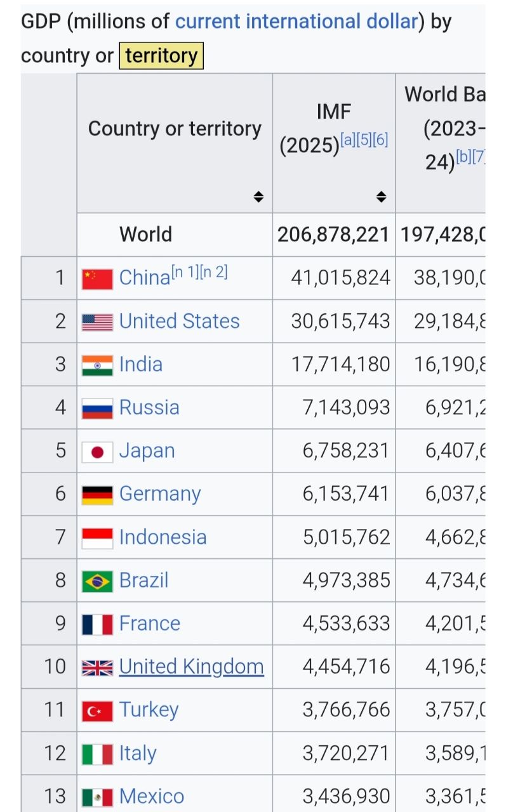Click the India flag icon

pos(97,365)
